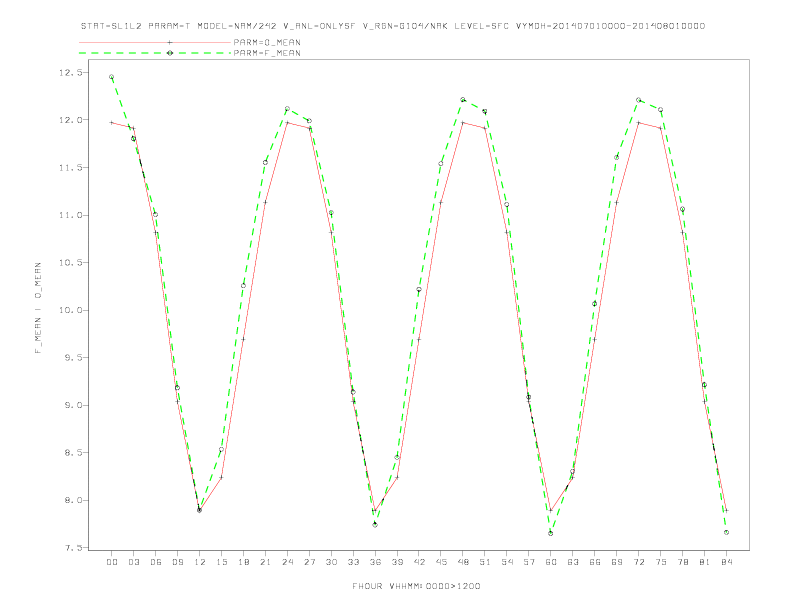Image resolution: width=792 pixels, height=612 pixels.
Task: Click the 12 forecast hour tick label
Action: pos(200,562)
